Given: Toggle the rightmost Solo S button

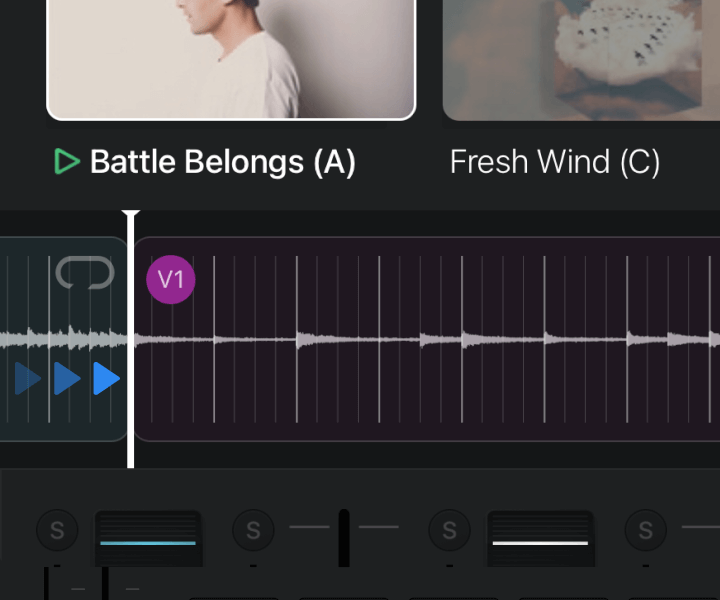Looking at the screenshot, I should [646, 530].
